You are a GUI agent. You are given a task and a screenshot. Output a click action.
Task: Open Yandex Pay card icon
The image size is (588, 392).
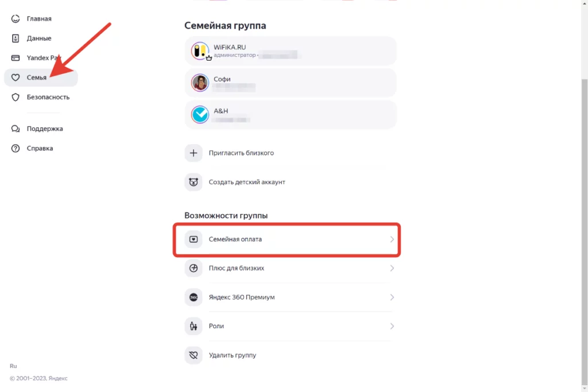click(x=16, y=58)
